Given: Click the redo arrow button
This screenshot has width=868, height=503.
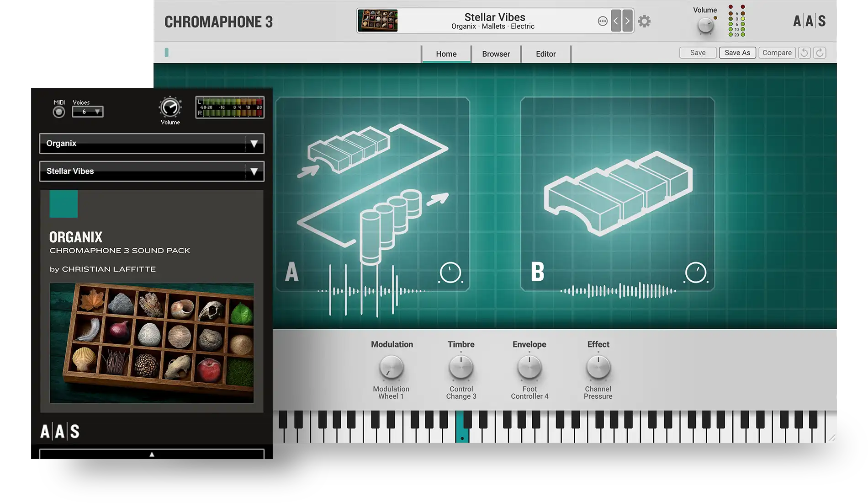Looking at the screenshot, I should [x=820, y=53].
